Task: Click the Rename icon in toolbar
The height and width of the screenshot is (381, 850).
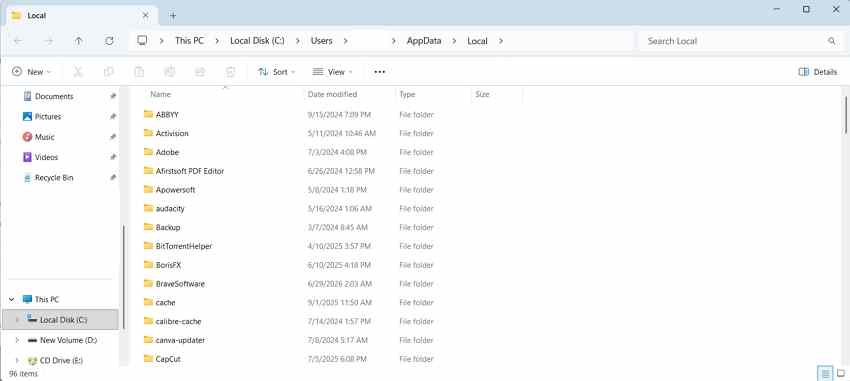Action: click(x=170, y=72)
